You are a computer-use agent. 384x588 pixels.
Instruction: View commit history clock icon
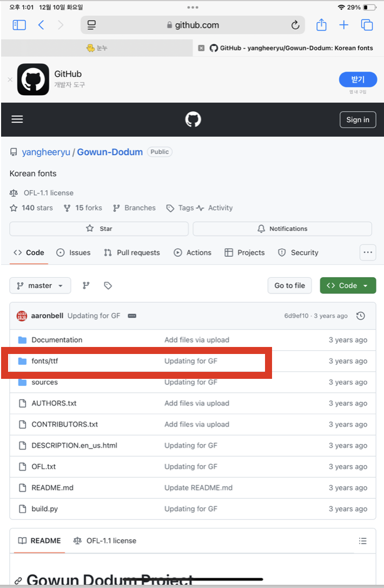pyautogui.click(x=361, y=316)
